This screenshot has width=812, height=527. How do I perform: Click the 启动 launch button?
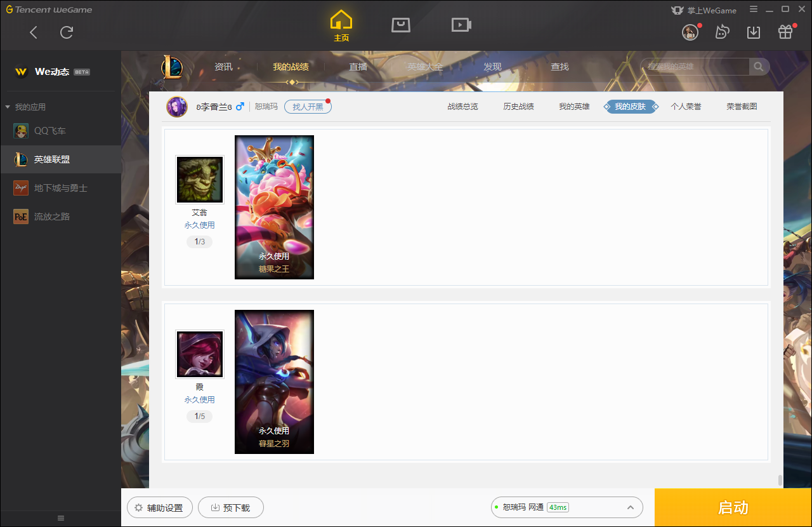pos(733,508)
